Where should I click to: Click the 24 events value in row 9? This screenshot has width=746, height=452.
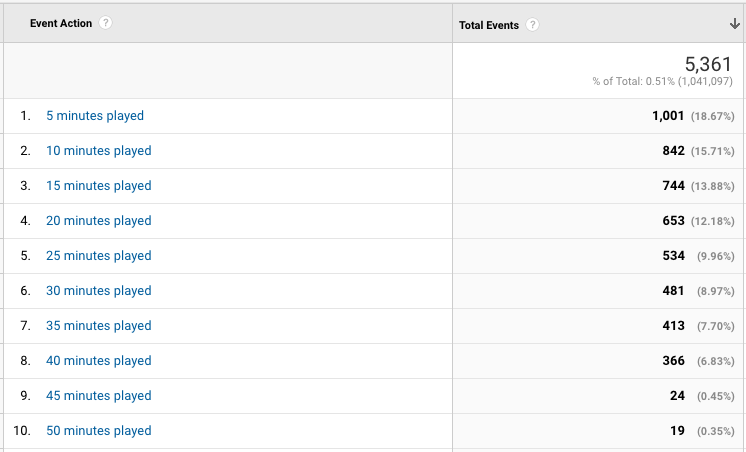(677, 396)
